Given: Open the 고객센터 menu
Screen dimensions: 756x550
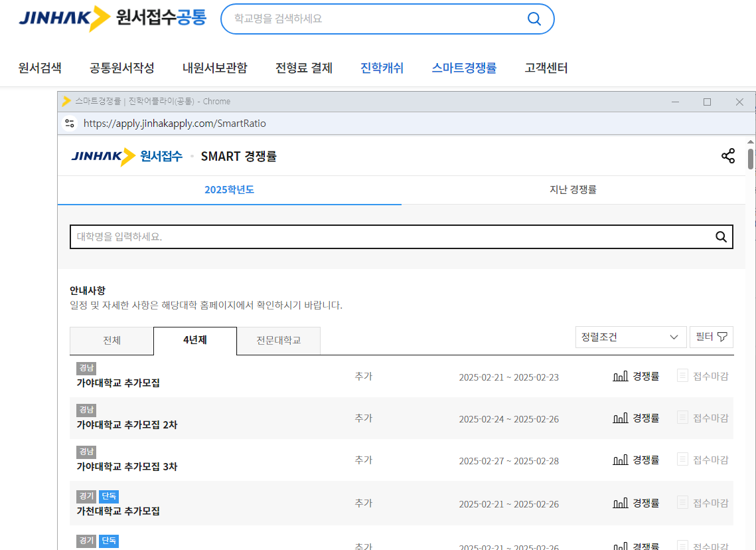Looking at the screenshot, I should pos(546,68).
